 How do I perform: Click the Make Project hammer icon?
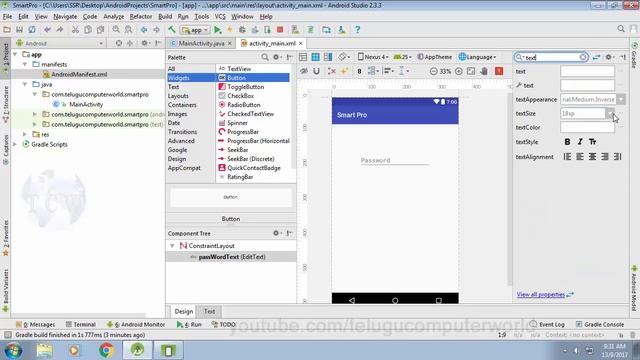172,29
